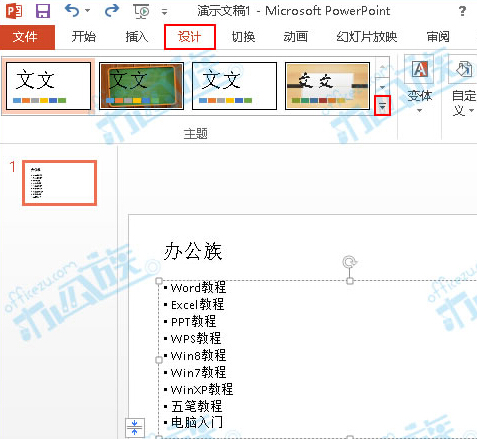Expand the themes gallery More arrow

pos(382,106)
